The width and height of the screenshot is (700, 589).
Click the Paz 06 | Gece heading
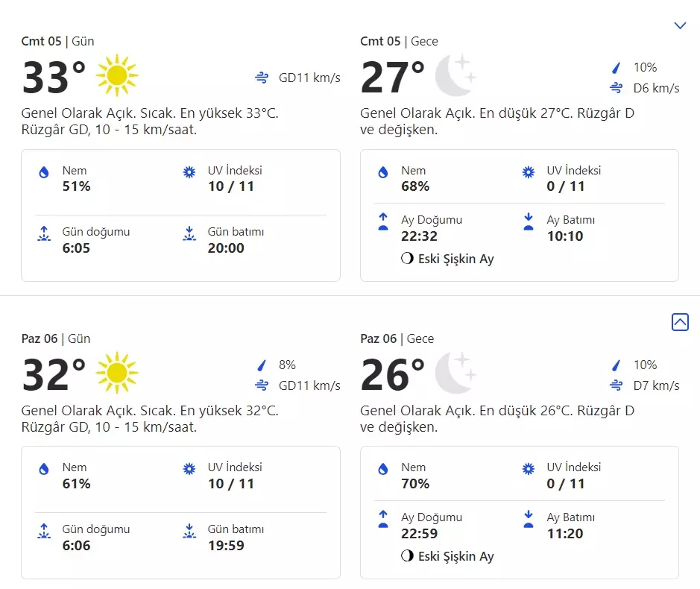[x=397, y=338]
